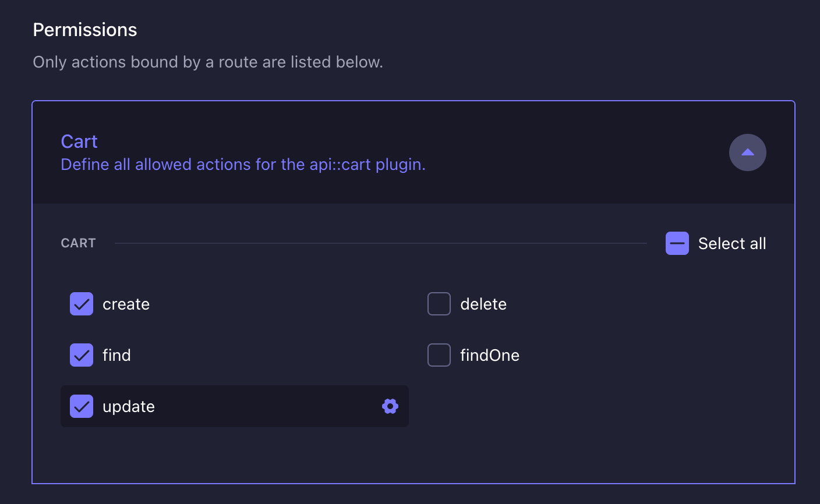Click the create label text
Screen dimensions: 820x504
[126, 304]
